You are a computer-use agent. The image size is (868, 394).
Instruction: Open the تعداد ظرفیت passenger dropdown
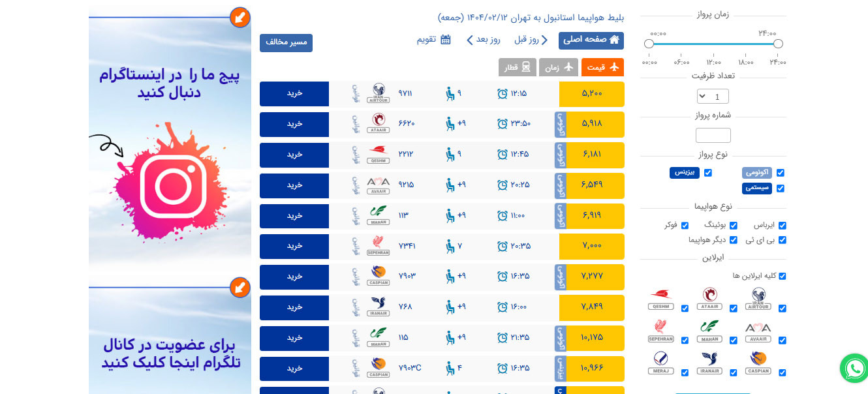[x=713, y=96]
